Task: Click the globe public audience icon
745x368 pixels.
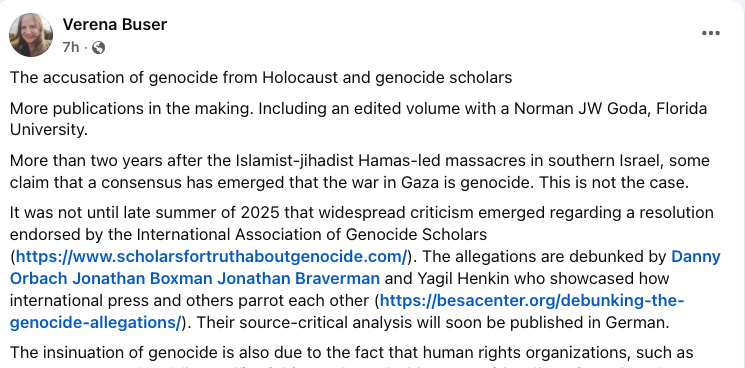Action: click(98, 47)
